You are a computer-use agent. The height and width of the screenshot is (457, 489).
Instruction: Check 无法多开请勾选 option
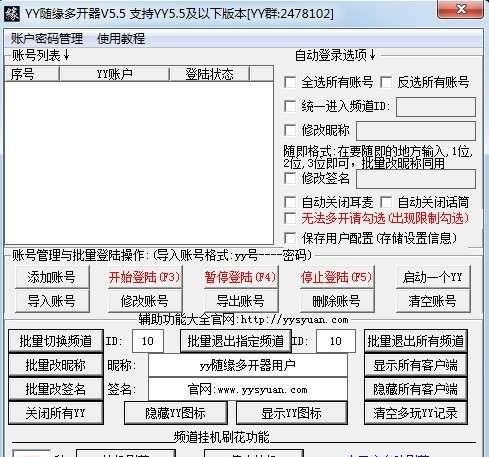click(290, 218)
